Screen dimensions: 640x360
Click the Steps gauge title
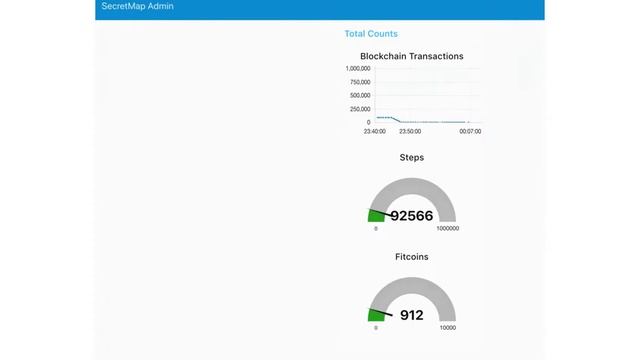pos(411,158)
